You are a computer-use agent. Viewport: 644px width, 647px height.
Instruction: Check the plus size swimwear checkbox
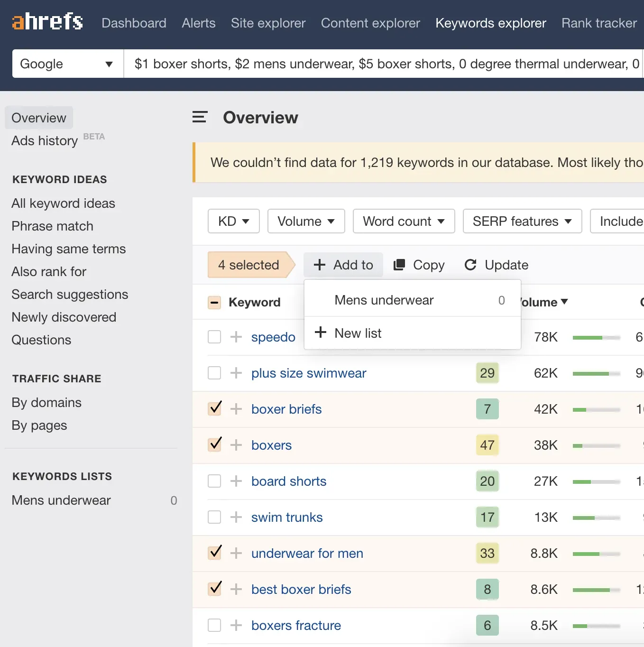coord(215,373)
